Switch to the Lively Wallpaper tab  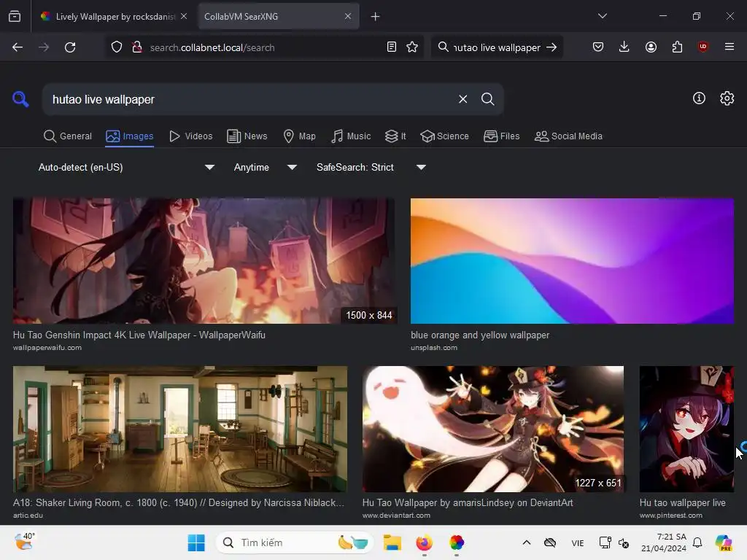tap(113, 17)
